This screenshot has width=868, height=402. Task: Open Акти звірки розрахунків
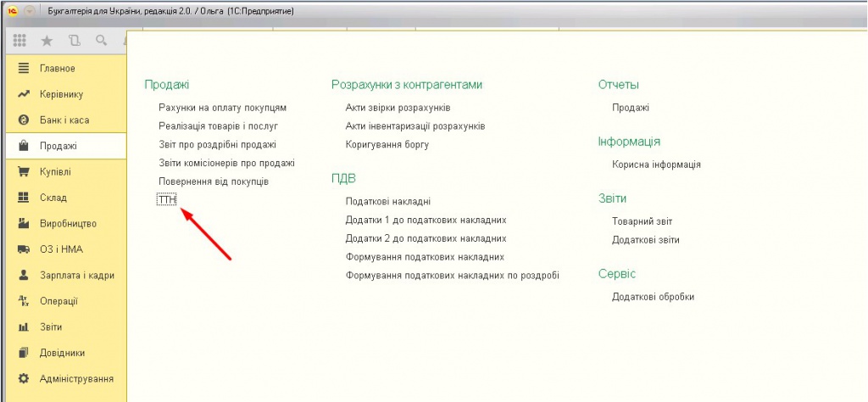point(398,108)
